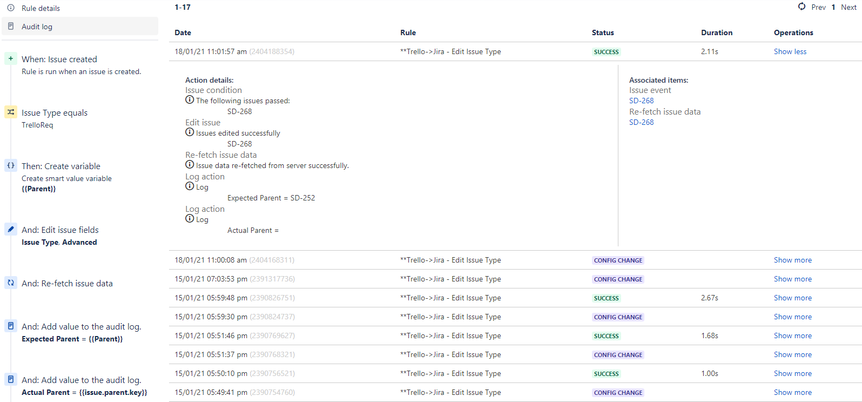Open SD-268 link under Issue event
The width and height of the screenshot is (862, 402).
point(641,101)
